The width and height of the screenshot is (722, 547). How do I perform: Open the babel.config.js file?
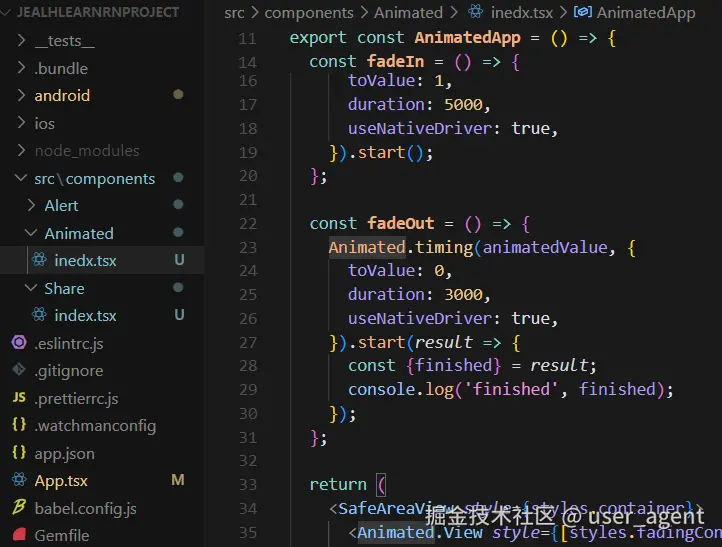click(86, 508)
